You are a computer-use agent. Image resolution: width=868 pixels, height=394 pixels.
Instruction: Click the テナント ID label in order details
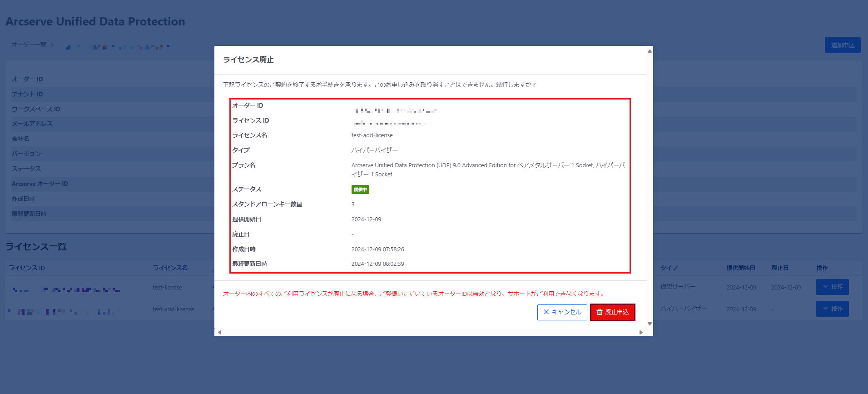[x=27, y=94]
